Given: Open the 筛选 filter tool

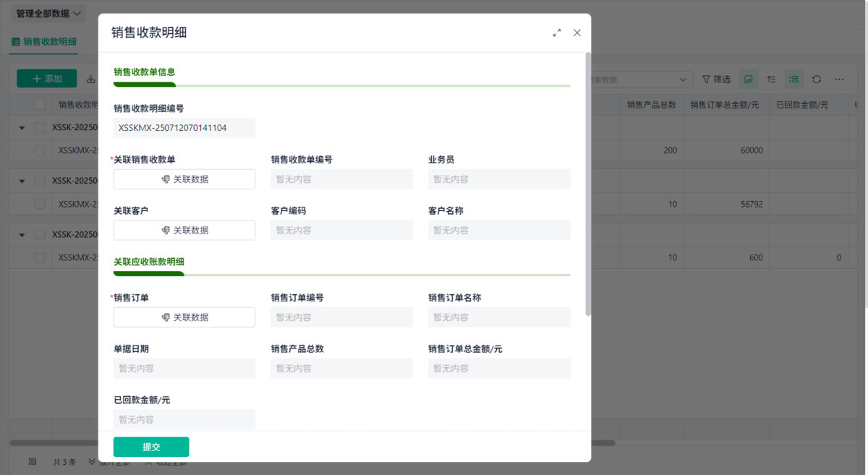Looking at the screenshot, I should pyautogui.click(x=717, y=79).
